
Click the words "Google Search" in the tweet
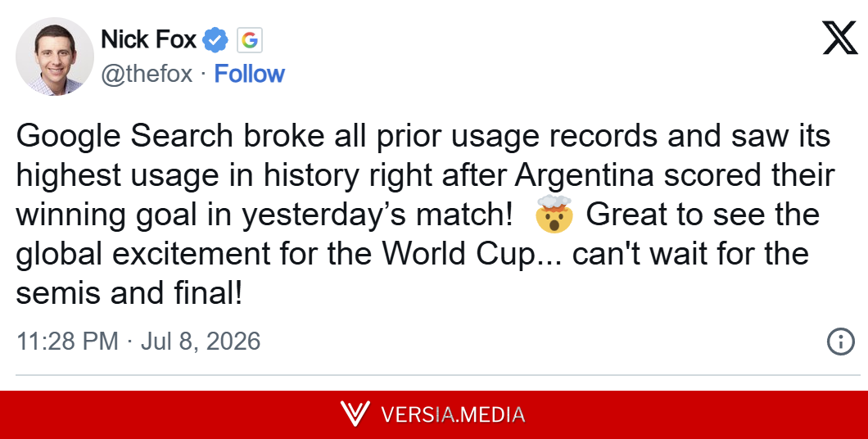point(124,136)
